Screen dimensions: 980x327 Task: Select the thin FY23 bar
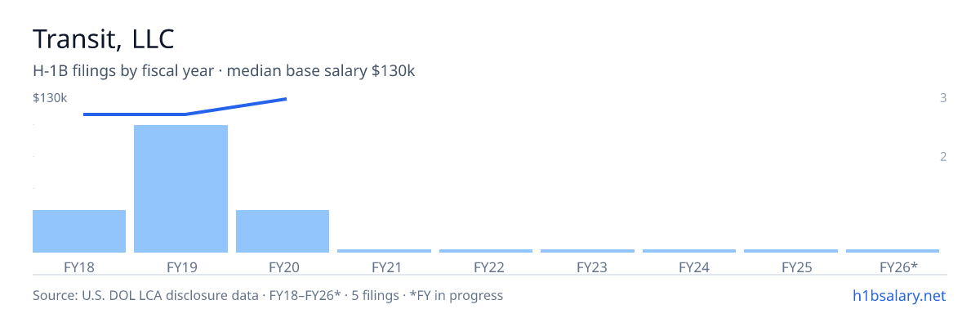(587, 251)
